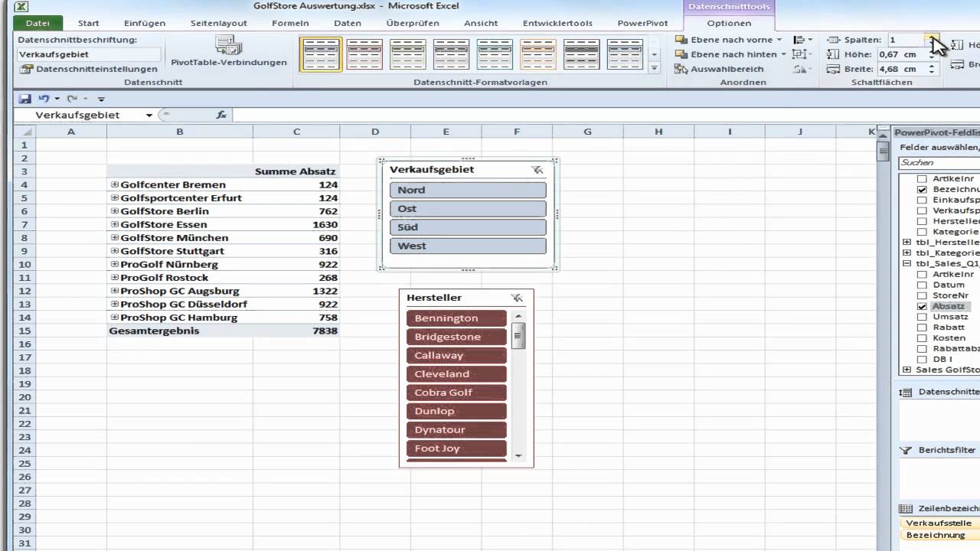Expand the ProShop GC Hamburg pivot row
This screenshot has height=551, width=980.
pos(115,318)
